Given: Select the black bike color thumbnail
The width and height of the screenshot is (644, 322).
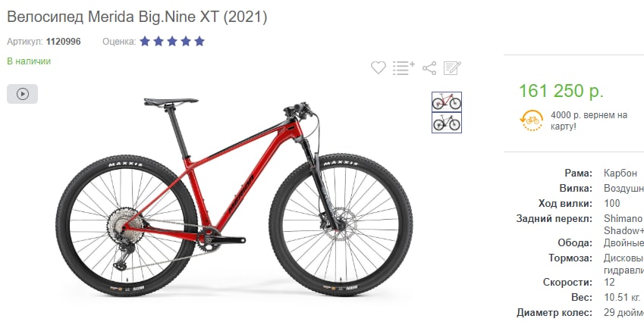Looking at the screenshot, I should (x=447, y=122).
